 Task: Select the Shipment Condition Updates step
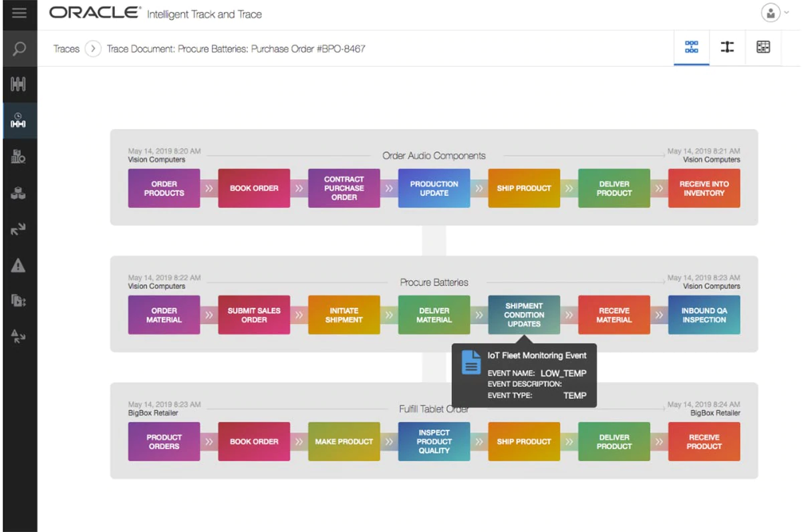[x=524, y=315]
